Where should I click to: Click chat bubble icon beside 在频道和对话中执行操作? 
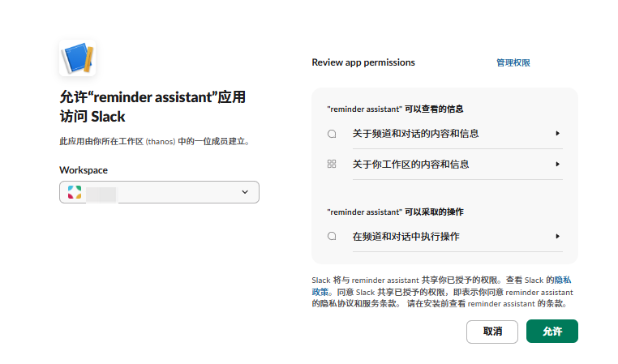point(332,237)
